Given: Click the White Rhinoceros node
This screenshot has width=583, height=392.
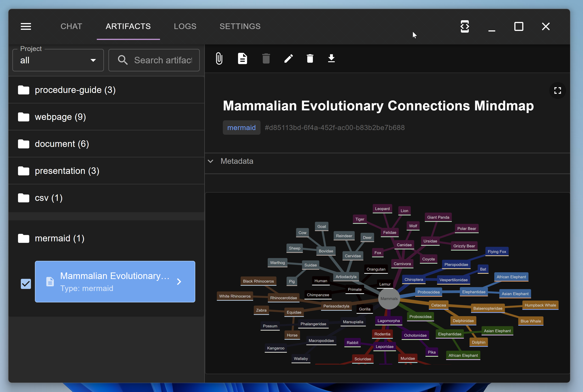Looking at the screenshot, I should pyautogui.click(x=235, y=296).
